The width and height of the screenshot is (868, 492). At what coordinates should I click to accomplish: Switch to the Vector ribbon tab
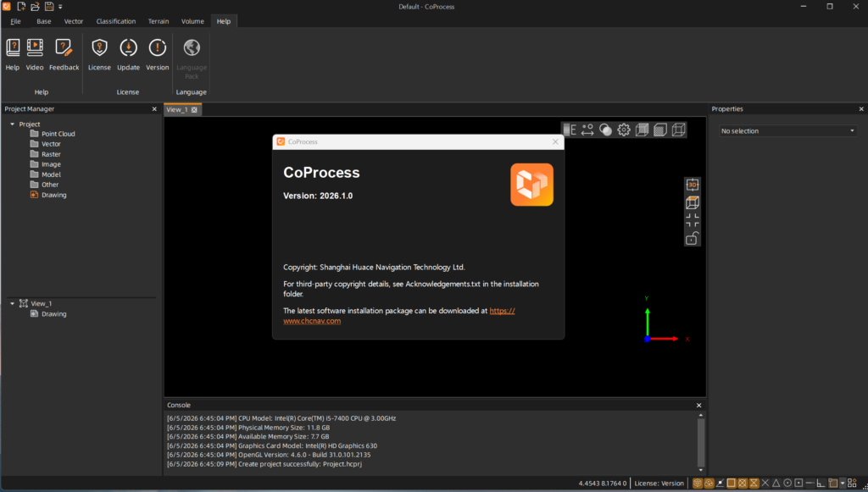[x=74, y=21]
